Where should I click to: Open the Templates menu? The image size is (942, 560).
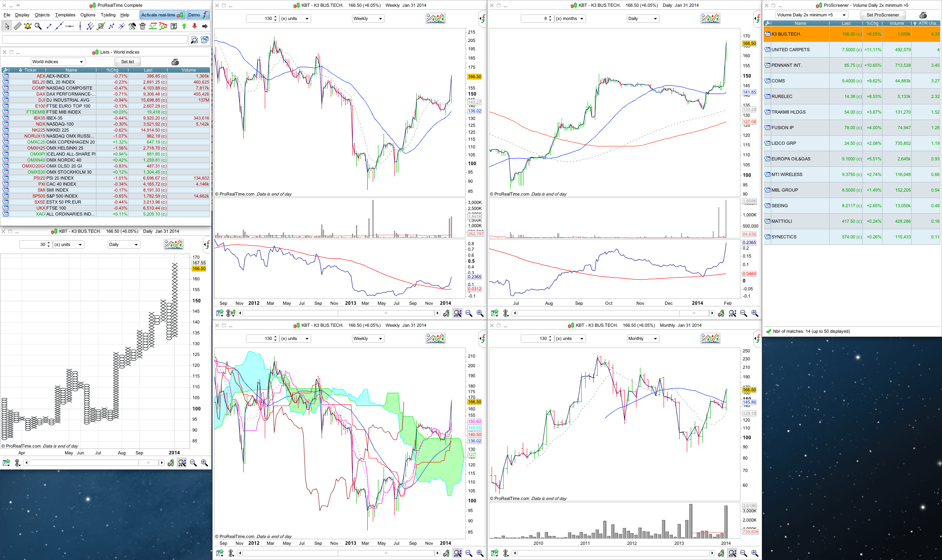click(65, 15)
